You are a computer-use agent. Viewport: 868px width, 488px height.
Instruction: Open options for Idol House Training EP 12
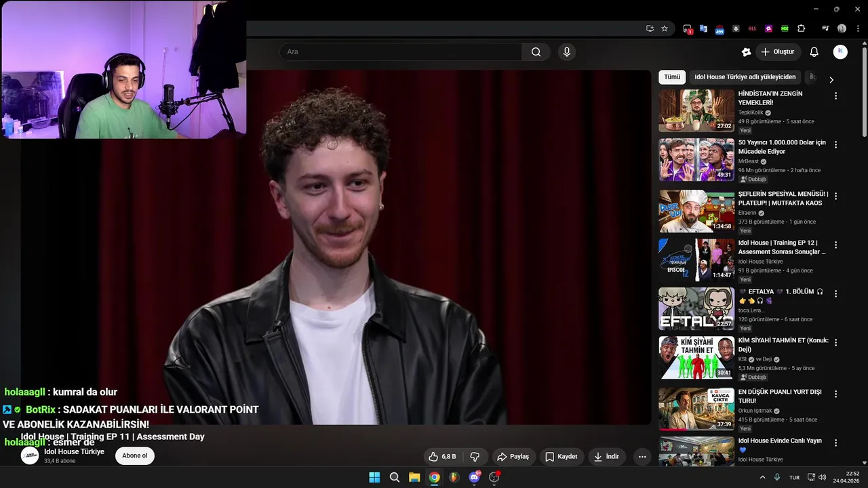click(x=835, y=245)
